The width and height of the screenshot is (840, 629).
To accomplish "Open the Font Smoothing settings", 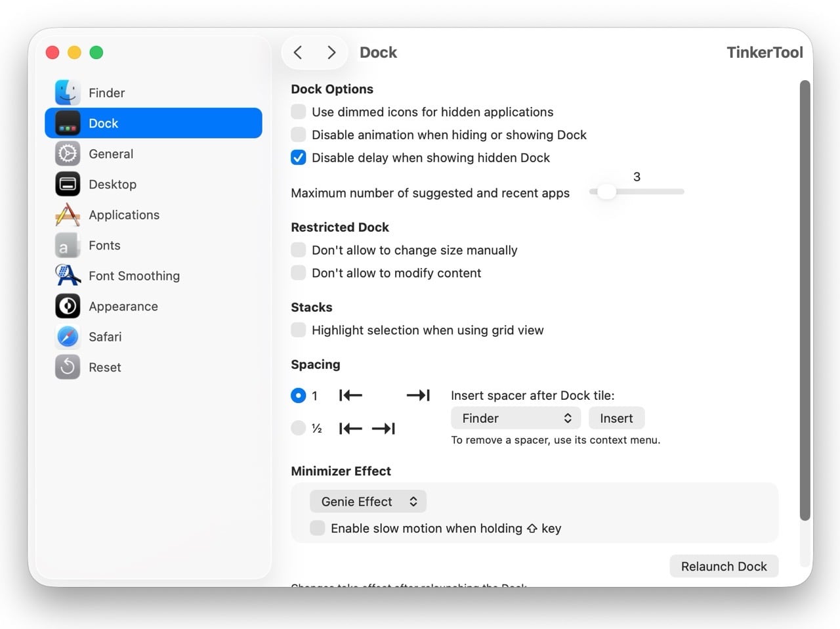I will point(68,276).
